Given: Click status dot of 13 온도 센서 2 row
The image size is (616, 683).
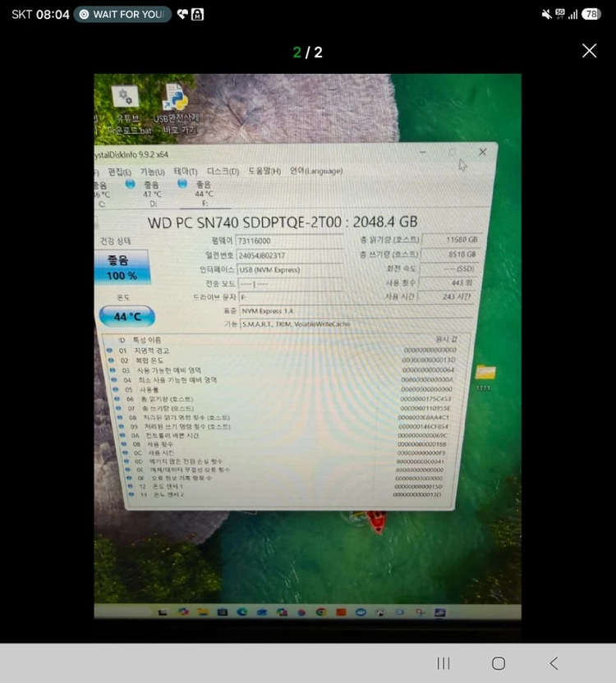Looking at the screenshot, I should pyautogui.click(x=131, y=494).
